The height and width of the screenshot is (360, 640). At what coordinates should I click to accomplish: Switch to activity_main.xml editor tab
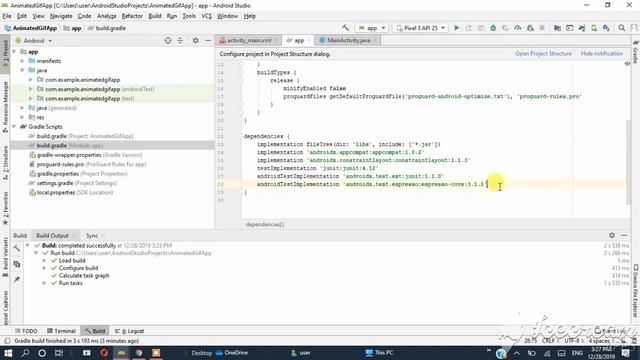click(249, 40)
